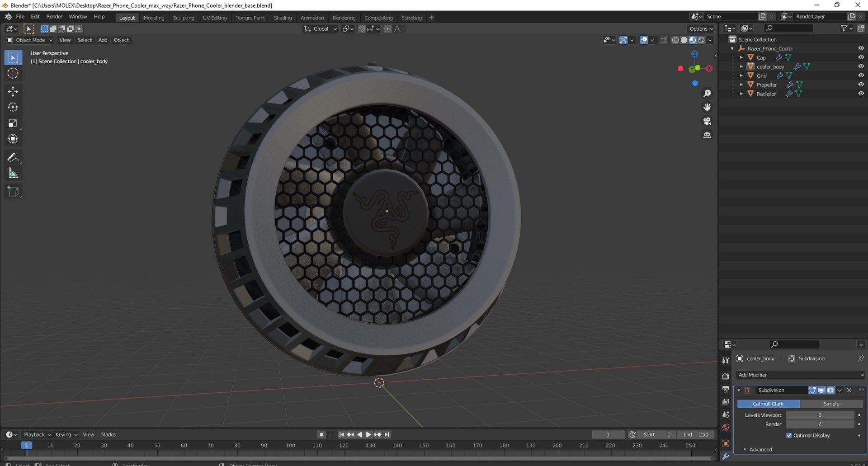Hide the Grid object in the outliner
Screen dimensions: 868x466
pos(861,75)
